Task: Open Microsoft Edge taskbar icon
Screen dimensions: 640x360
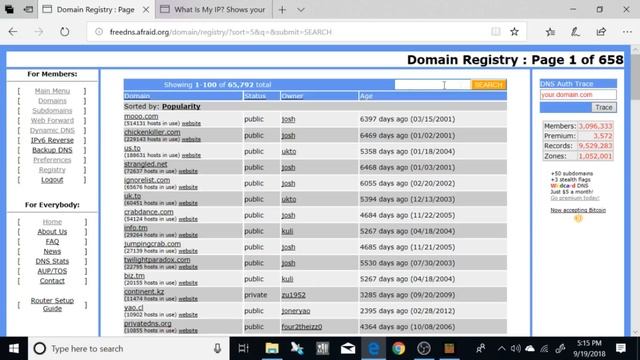Action: pyautogui.click(x=373, y=349)
